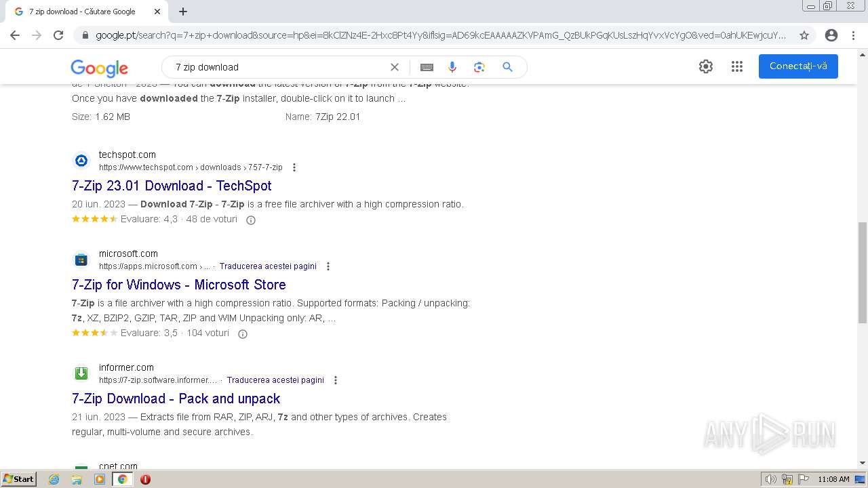Click the microsoft.com site name
This screenshot has height=488, width=868.
(128, 253)
